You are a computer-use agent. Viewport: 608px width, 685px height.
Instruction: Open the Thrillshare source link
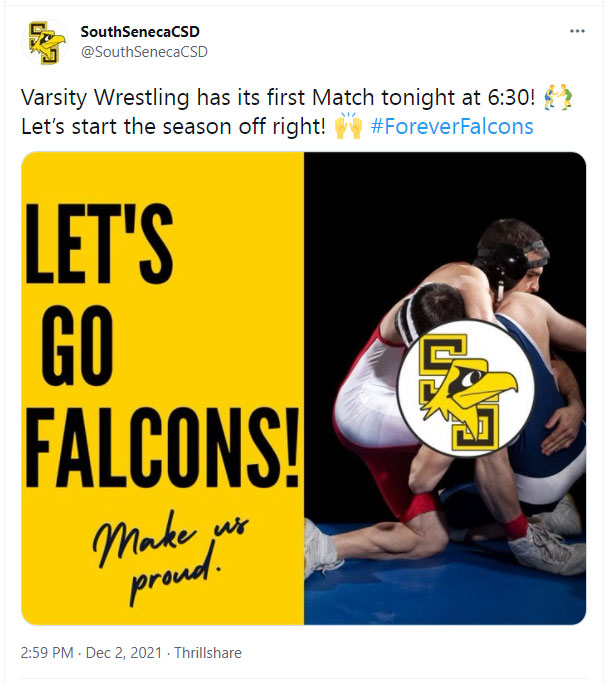tap(208, 653)
